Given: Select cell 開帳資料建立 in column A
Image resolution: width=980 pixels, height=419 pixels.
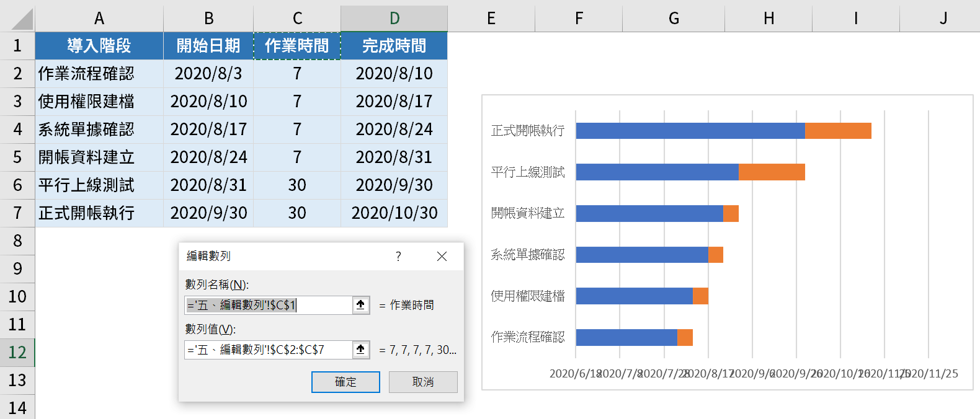Looking at the screenshot, I should [x=99, y=157].
